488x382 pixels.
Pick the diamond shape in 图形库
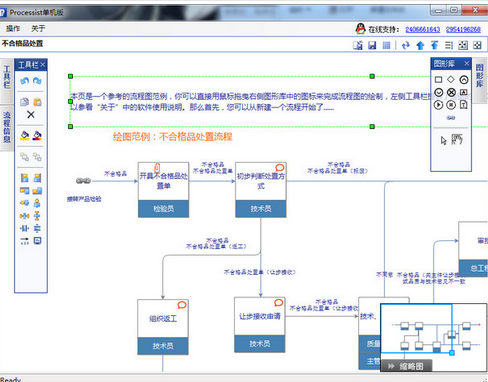point(451,79)
